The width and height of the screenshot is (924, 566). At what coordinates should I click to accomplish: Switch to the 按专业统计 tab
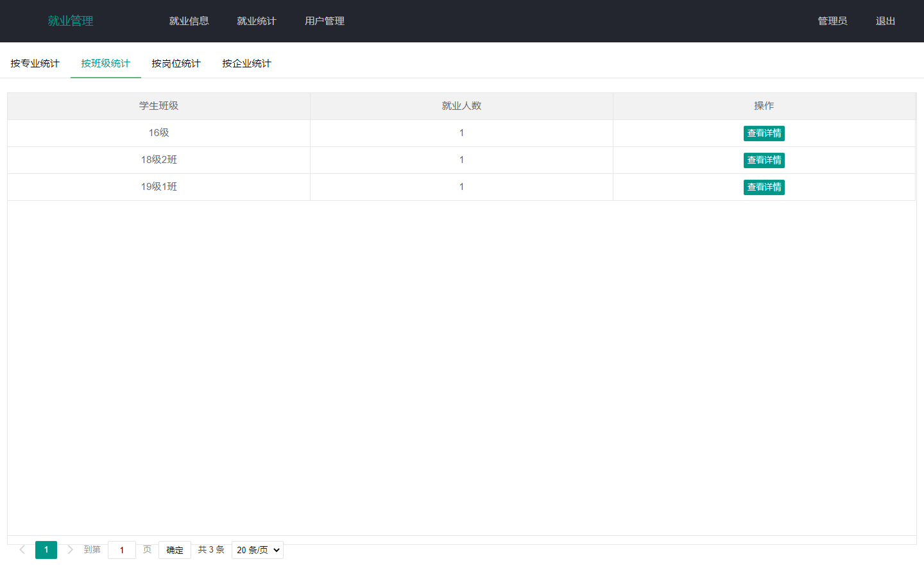coord(35,64)
